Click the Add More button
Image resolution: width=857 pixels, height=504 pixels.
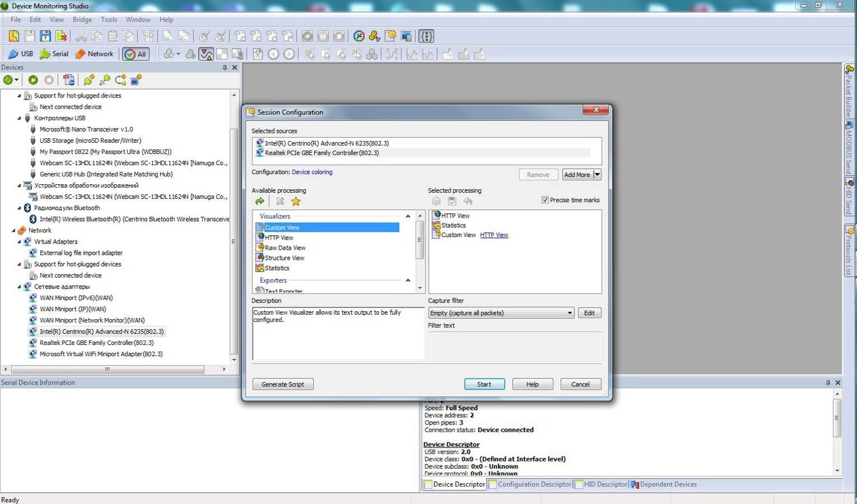coord(577,175)
